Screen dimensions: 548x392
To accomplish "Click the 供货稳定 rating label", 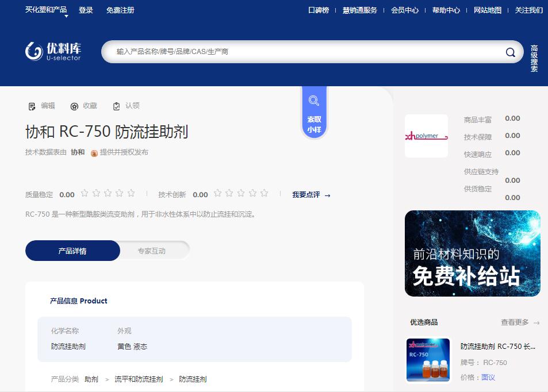I will [478, 189].
